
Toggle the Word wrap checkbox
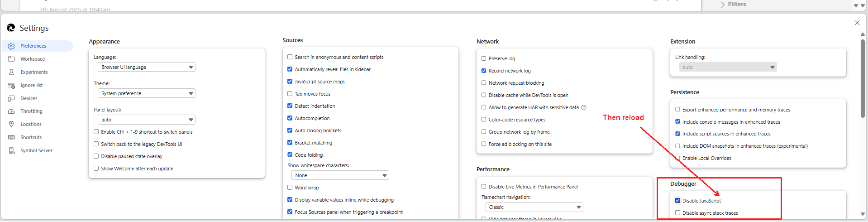point(290,187)
